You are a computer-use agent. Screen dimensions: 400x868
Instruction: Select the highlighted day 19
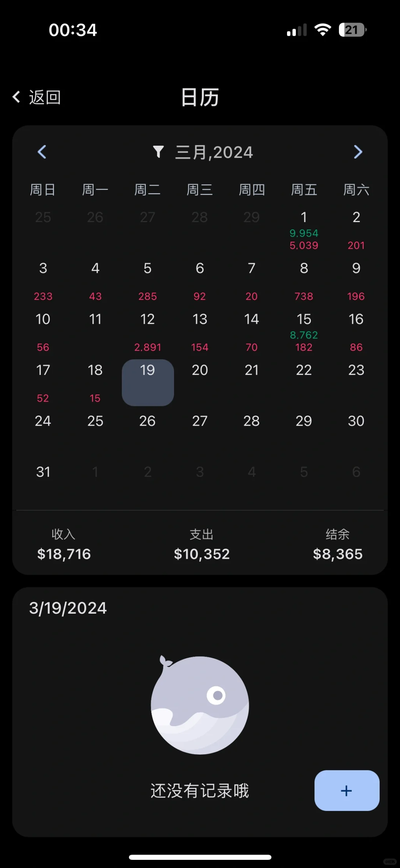click(x=148, y=382)
